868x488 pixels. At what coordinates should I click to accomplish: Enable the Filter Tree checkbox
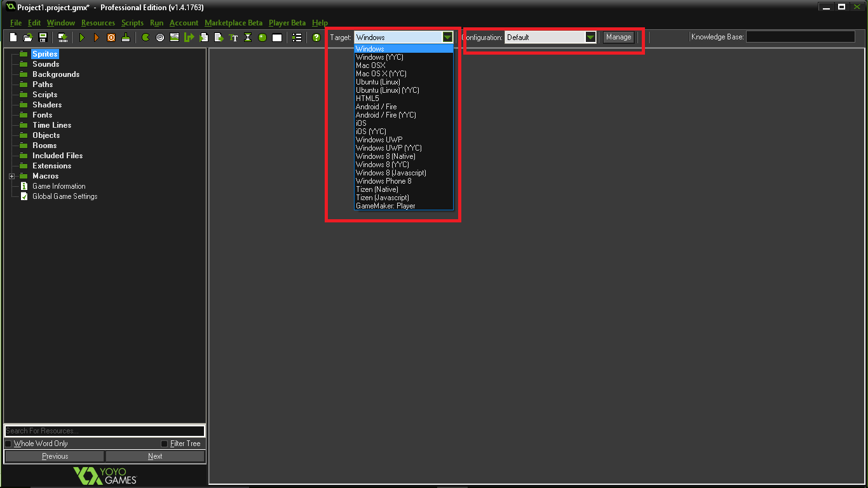tap(165, 444)
